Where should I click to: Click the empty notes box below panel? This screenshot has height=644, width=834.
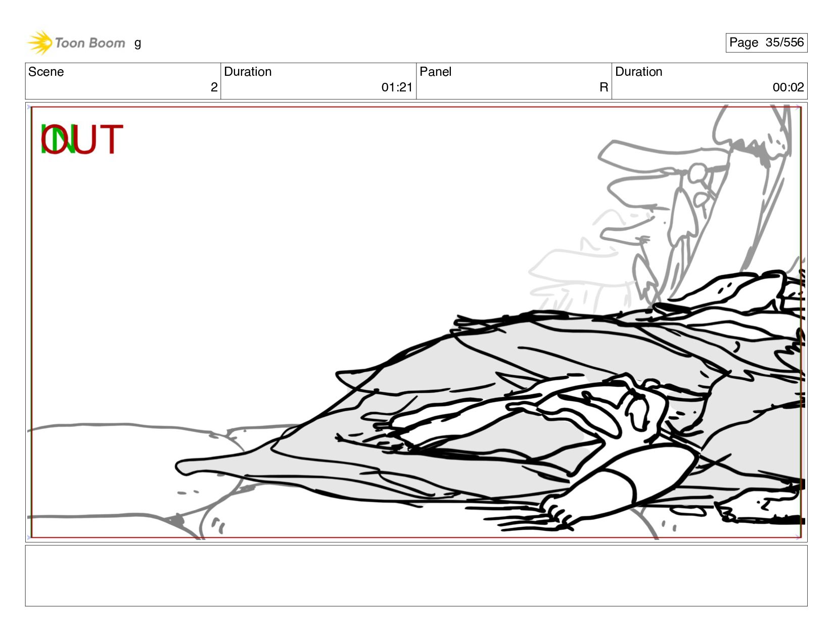416,575
